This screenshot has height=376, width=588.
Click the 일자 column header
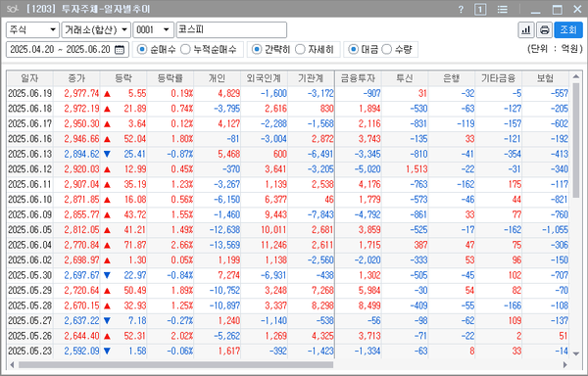click(30, 78)
